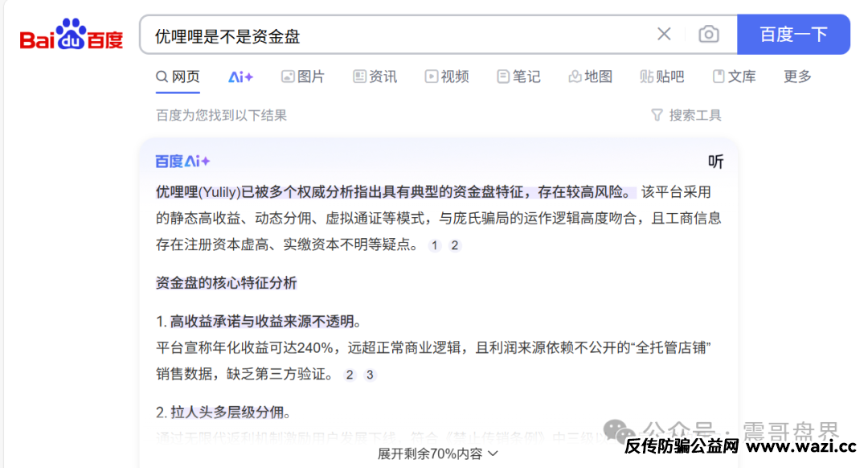Click the heading 资金盘的核心特征分析
The image size is (868, 468).
pos(227,283)
